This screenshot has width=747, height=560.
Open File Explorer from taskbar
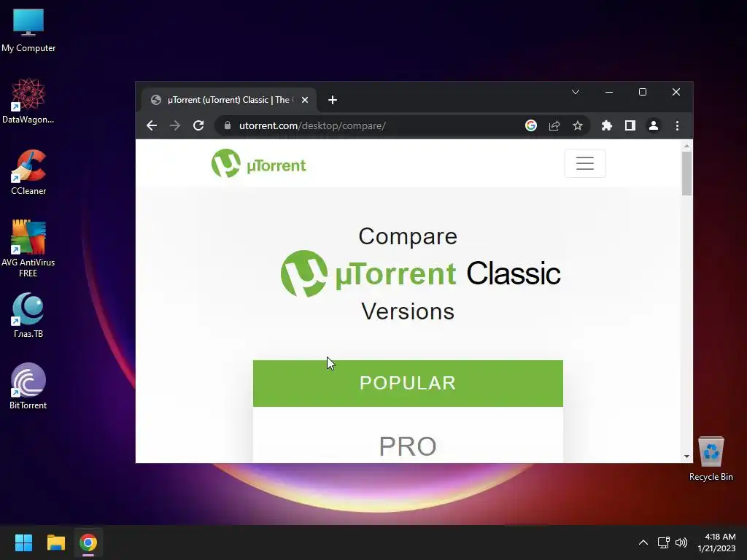point(55,542)
